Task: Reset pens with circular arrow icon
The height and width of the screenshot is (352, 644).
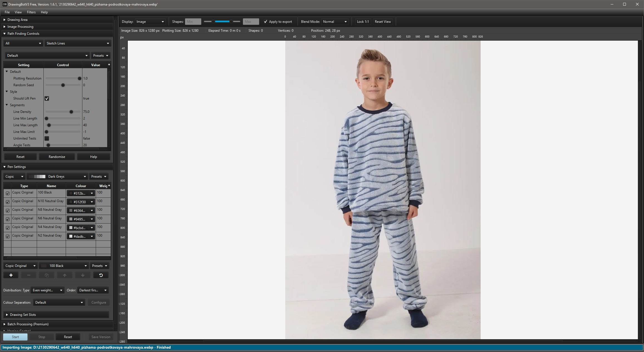Action: (101, 275)
